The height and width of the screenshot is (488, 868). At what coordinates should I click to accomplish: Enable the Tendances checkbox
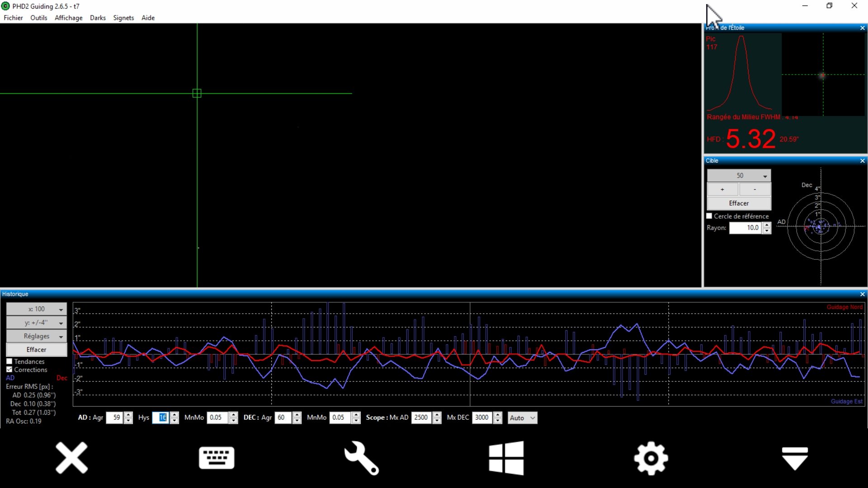point(9,361)
